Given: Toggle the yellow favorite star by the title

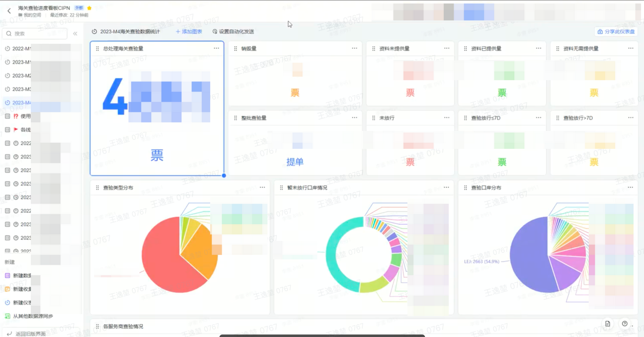Looking at the screenshot, I should tap(90, 8).
